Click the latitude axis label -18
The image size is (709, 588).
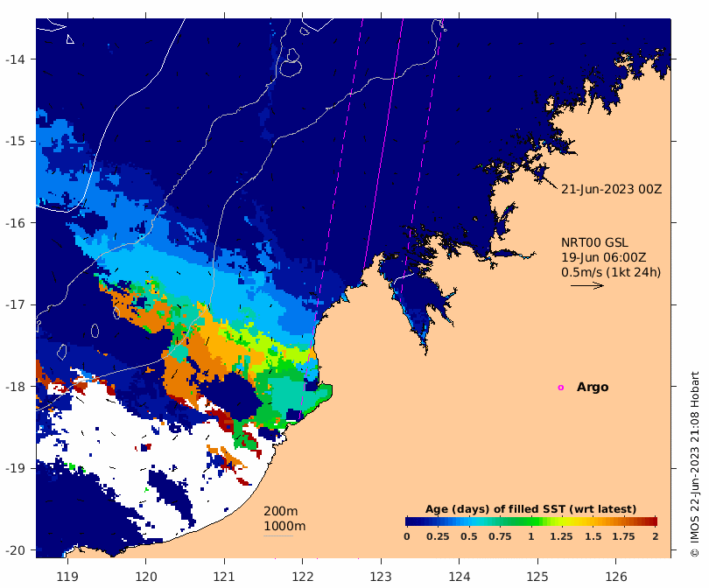[x=15, y=387]
